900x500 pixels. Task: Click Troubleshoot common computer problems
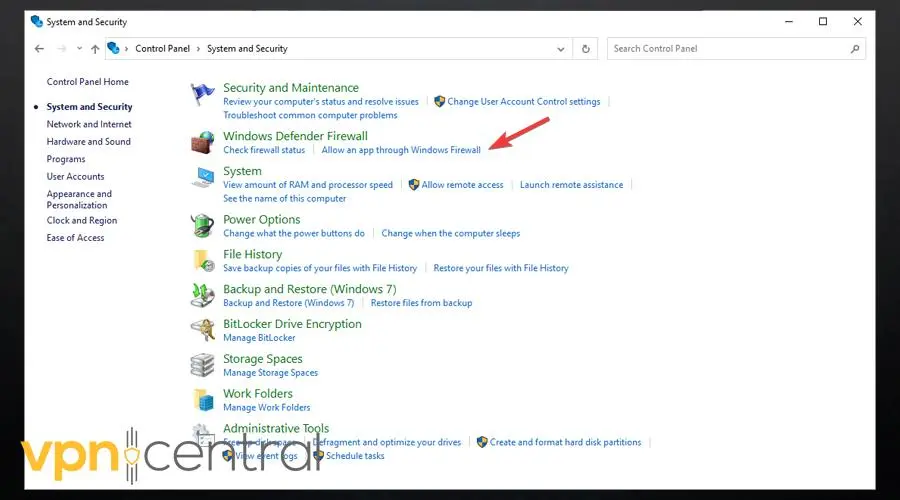click(310, 115)
